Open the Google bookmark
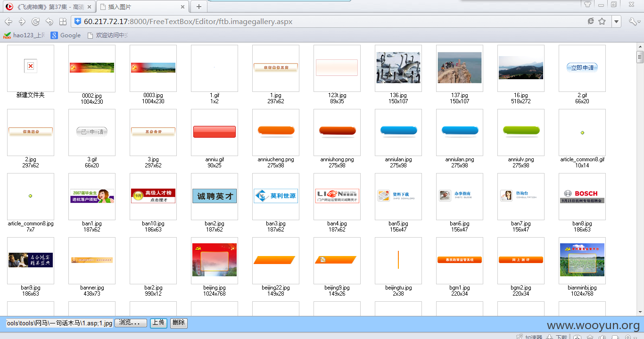 pyautogui.click(x=66, y=35)
